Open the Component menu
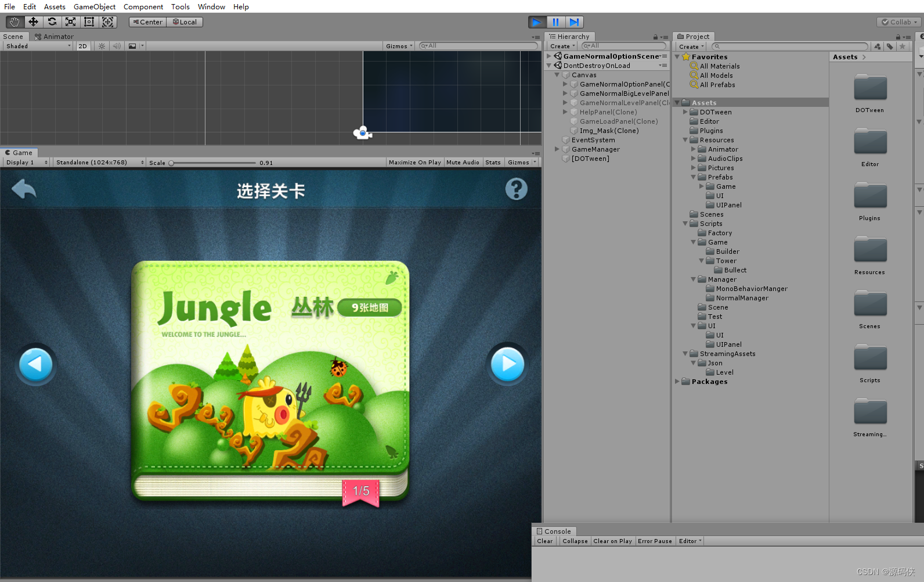The height and width of the screenshot is (582, 924). pyautogui.click(x=143, y=7)
